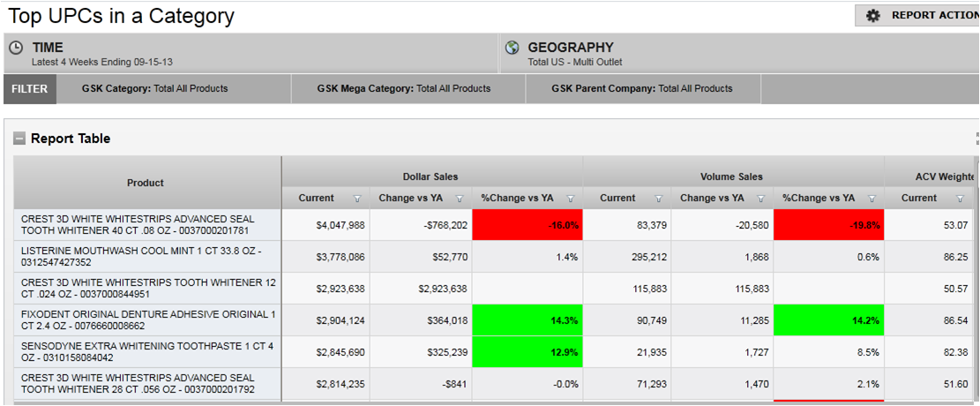Click filter icon on ACV Weighted Current column
Image resolution: width=980 pixels, height=406 pixels.
click(960, 199)
